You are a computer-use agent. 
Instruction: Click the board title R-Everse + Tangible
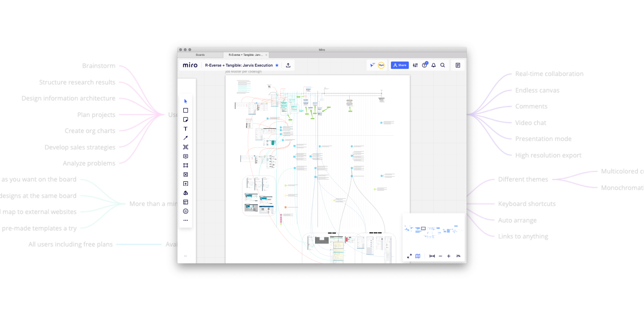pos(238,65)
